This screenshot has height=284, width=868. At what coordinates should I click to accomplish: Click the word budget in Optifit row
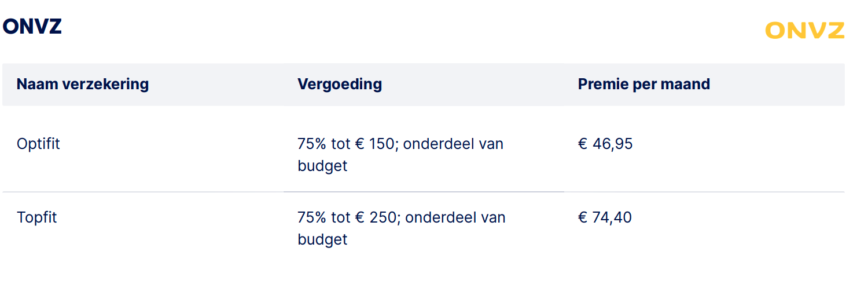tap(322, 166)
